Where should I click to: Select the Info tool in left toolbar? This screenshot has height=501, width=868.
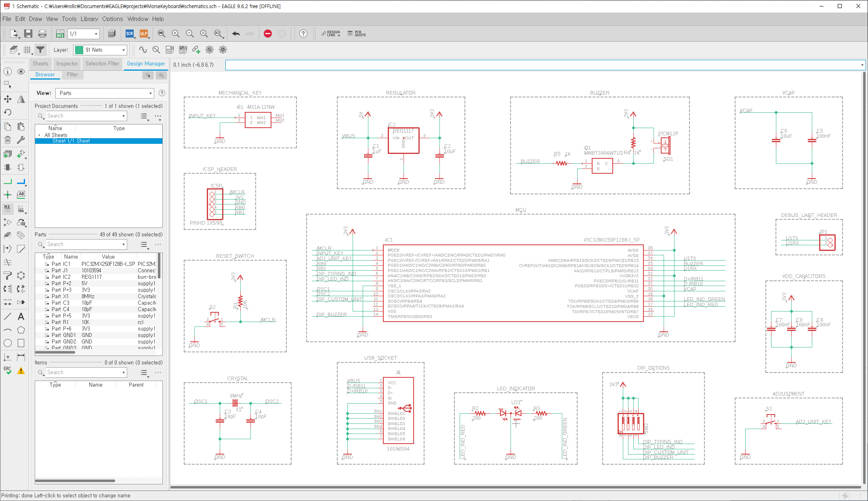[8, 72]
